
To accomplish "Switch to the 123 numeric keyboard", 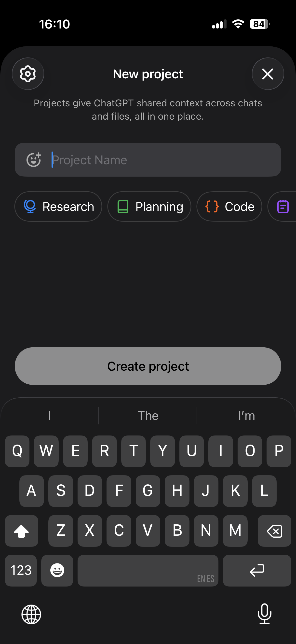I will point(21,570).
